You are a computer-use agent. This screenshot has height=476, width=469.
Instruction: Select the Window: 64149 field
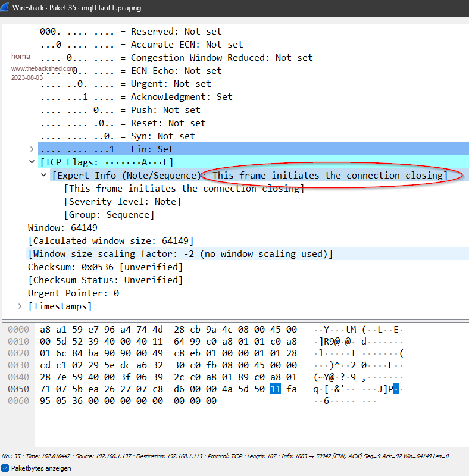(62, 228)
